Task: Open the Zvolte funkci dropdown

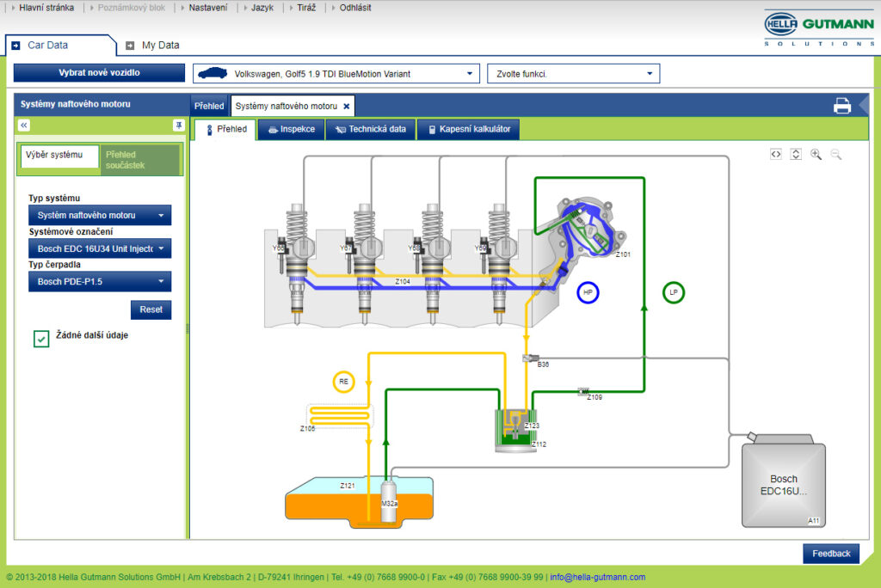Action: pos(573,74)
